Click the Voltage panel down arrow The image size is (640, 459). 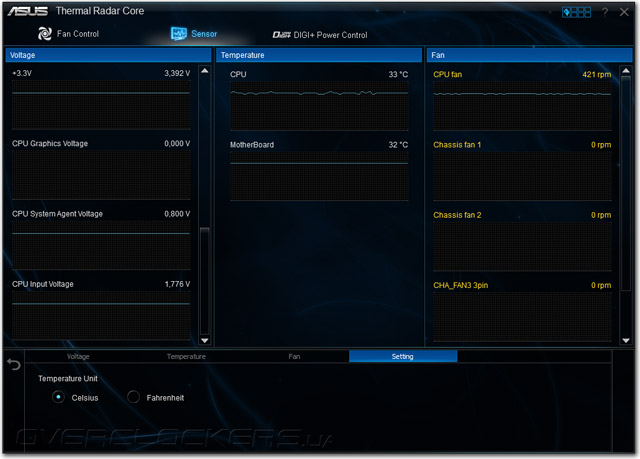tap(205, 340)
